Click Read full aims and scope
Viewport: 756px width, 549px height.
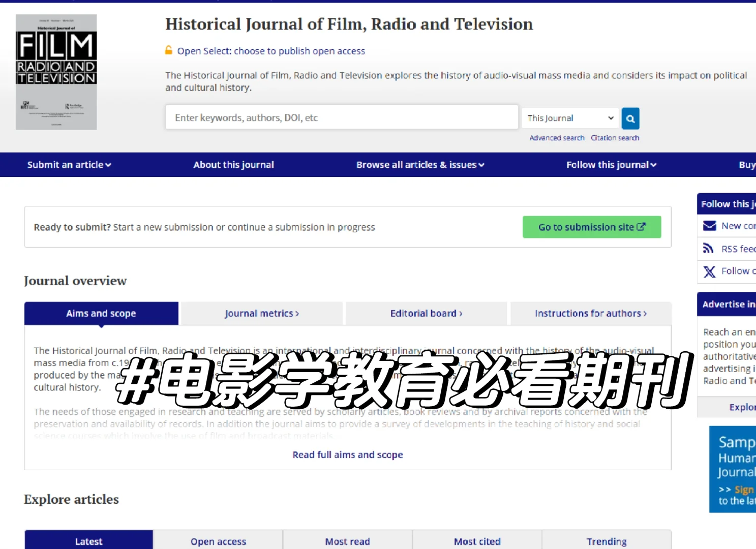pos(347,454)
